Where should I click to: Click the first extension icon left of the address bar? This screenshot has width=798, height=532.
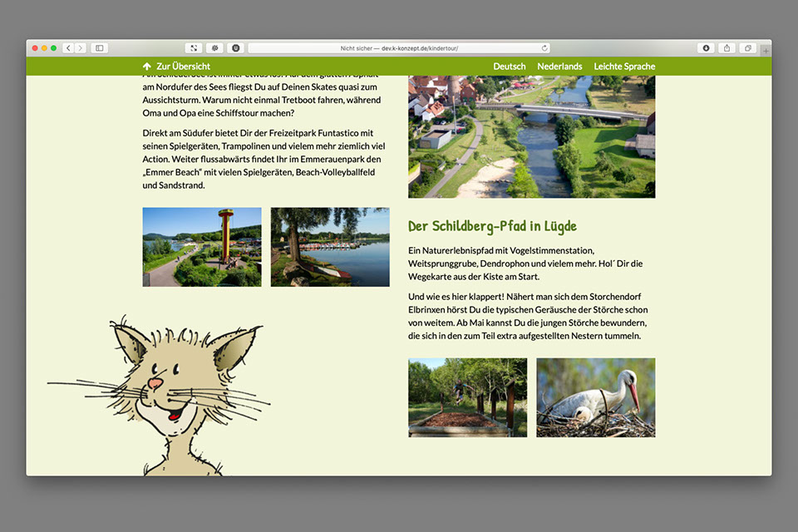(194, 48)
